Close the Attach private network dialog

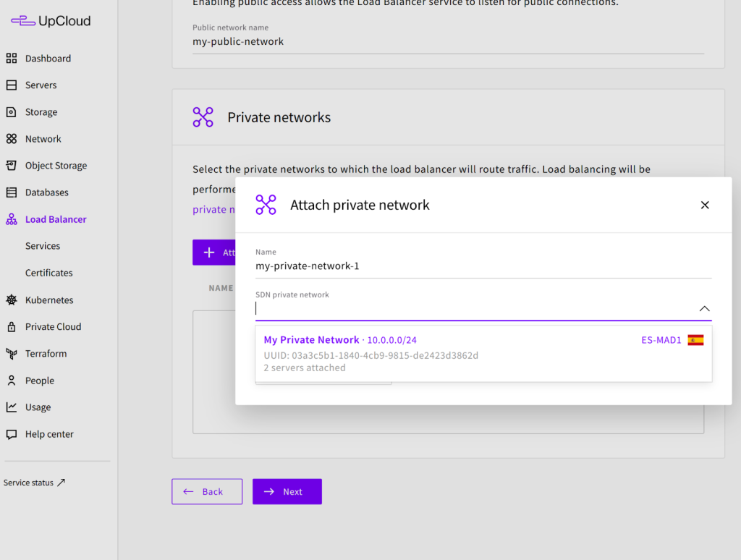pos(705,205)
